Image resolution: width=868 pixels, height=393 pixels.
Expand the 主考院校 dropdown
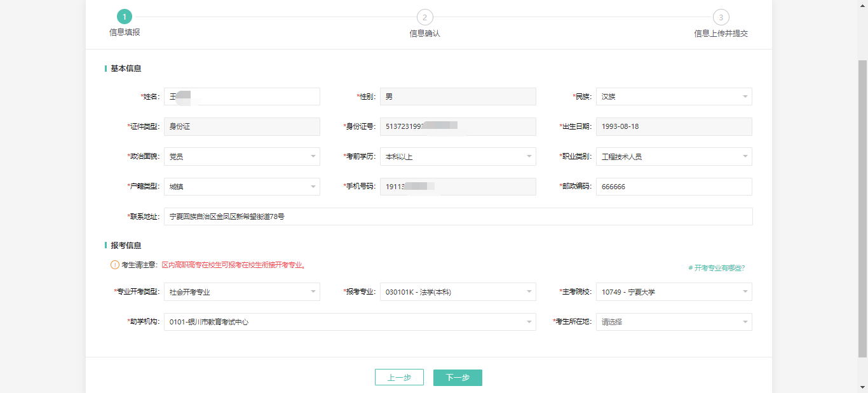(x=674, y=292)
